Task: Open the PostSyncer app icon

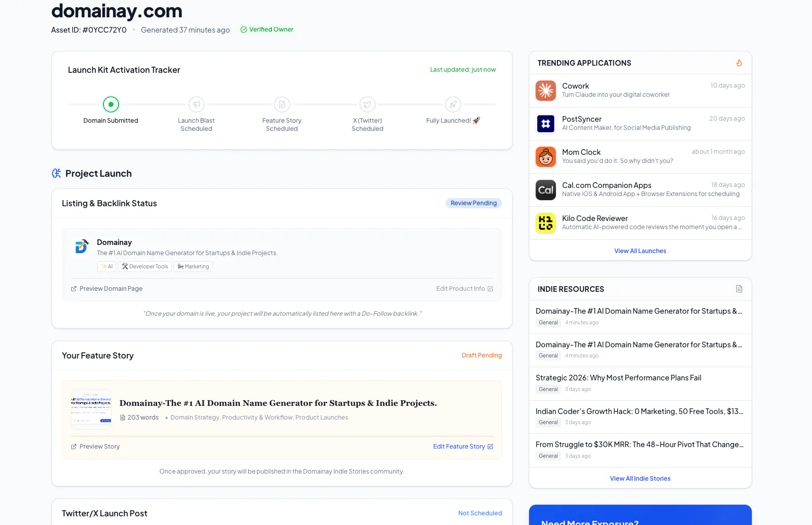Action: [x=546, y=124]
